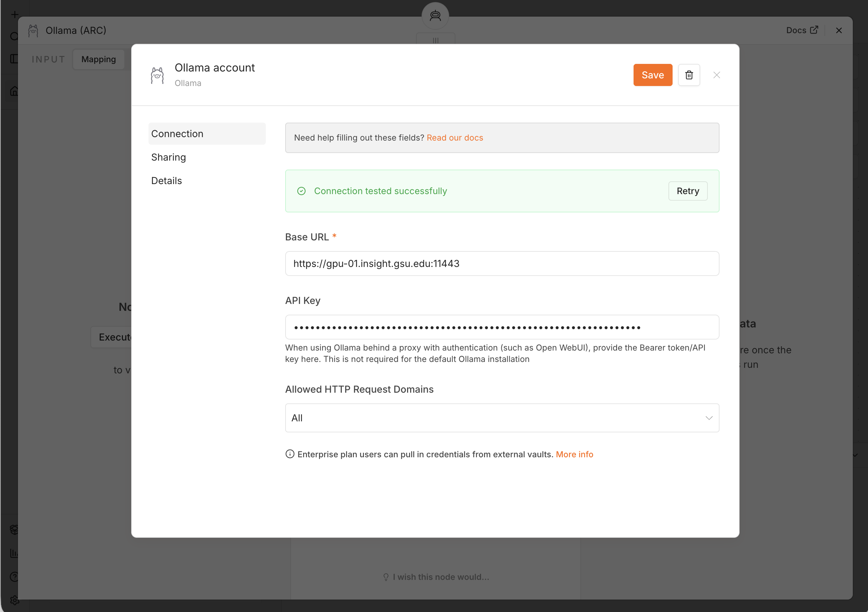Viewport: 868px width, 612px height.
Task: Retry the connection test
Action: [x=688, y=191]
